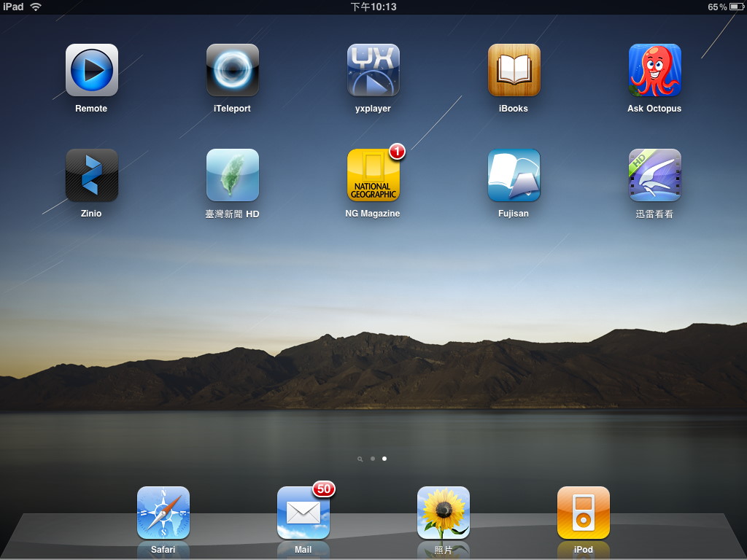
Task: Open Fujisan app
Action: 514,175
